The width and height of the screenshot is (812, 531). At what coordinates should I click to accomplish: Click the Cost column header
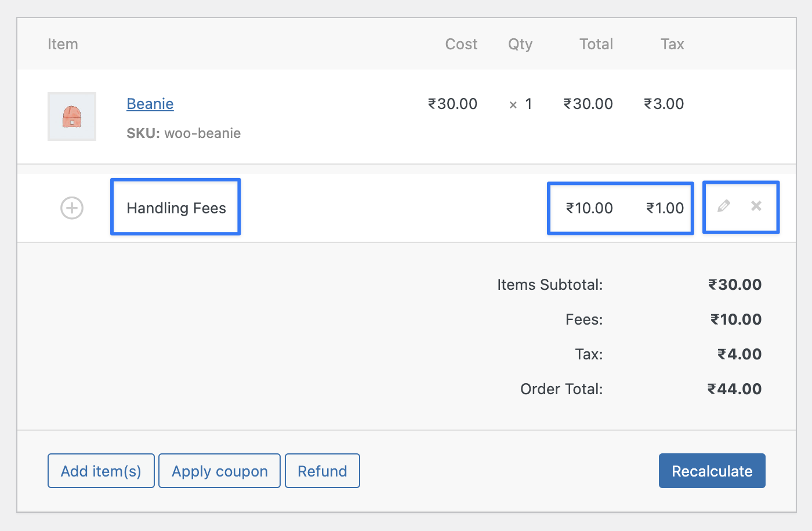point(461,44)
